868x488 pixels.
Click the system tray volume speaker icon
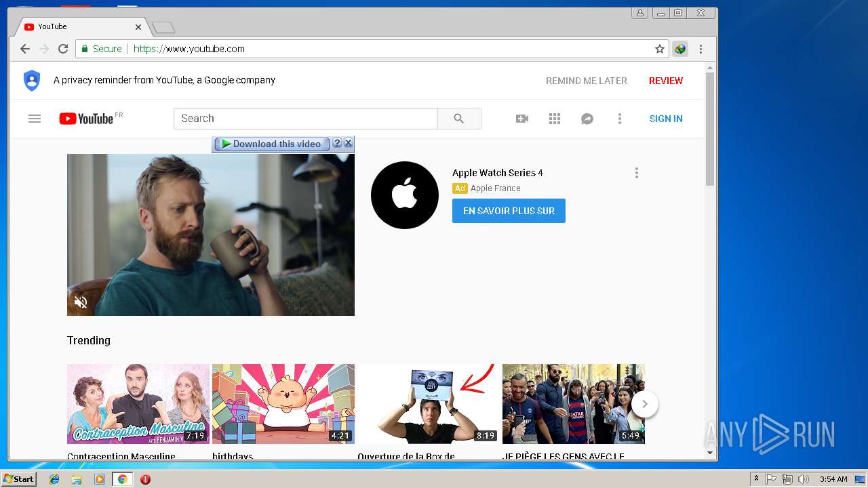(x=804, y=479)
